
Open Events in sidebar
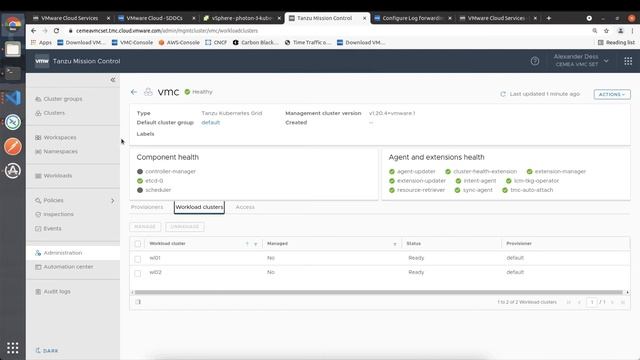pos(48,229)
